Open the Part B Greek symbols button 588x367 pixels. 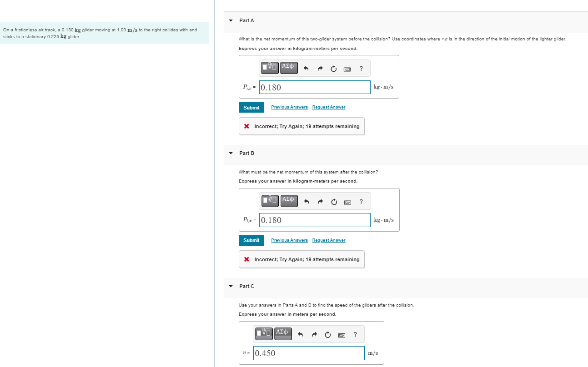[289, 201]
